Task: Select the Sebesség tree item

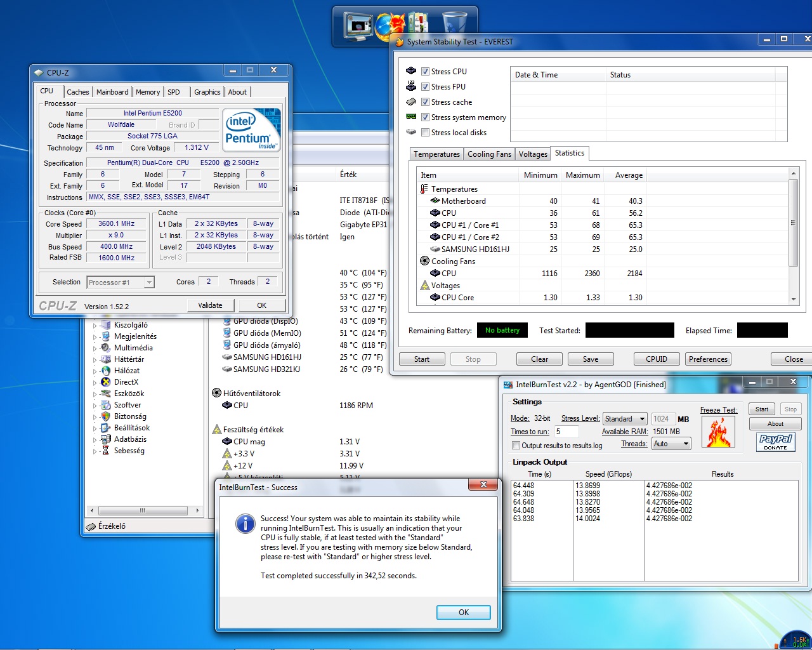Action: (129, 451)
